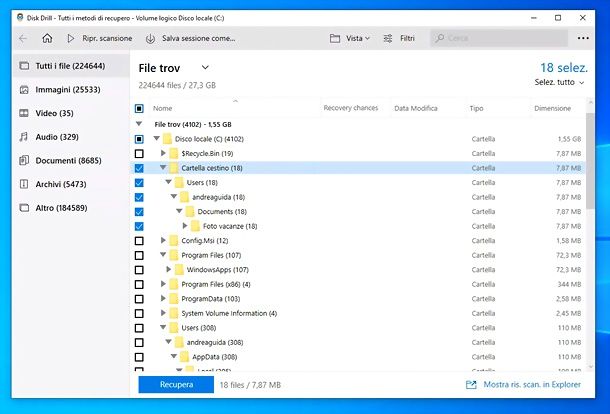610x414 pixels.
Task: Open the Vista dropdown menu
Action: (350, 38)
